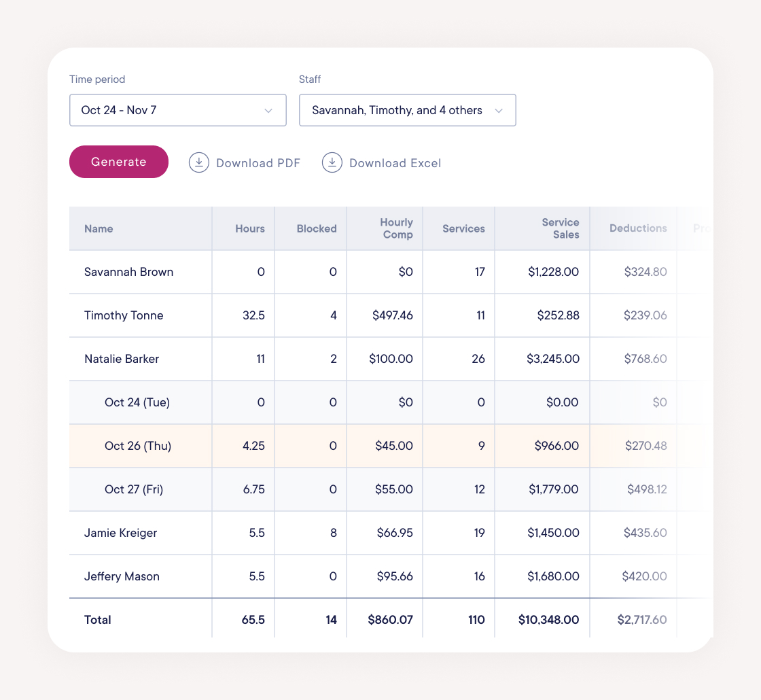
Task: Click the Services column header
Action: [463, 228]
